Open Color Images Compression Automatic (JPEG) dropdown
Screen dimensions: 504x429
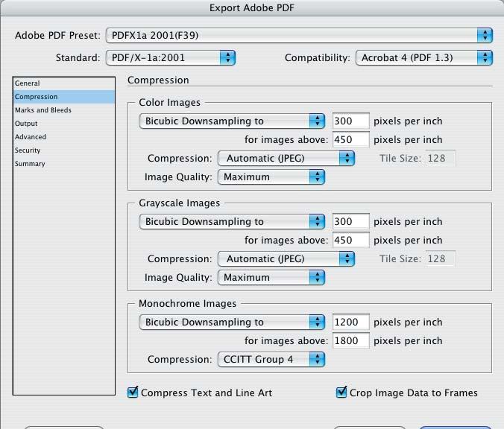click(286, 159)
